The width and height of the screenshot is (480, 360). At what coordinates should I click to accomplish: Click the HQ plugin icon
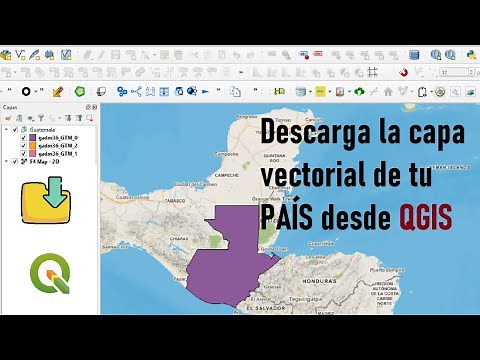point(279,91)
